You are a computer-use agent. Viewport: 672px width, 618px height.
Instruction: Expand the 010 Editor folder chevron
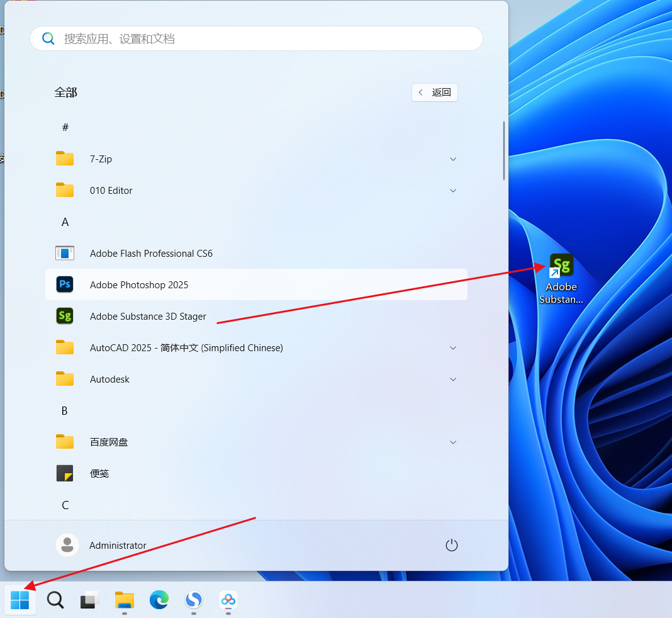pos(453,190)
